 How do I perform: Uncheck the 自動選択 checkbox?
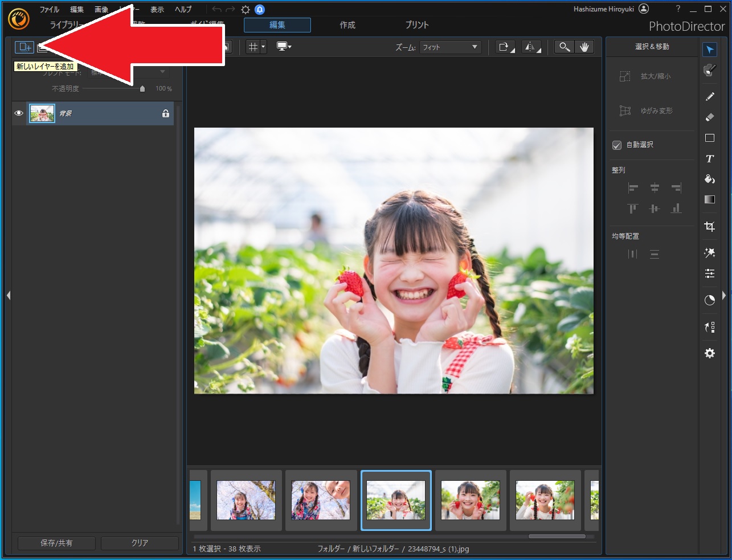pyautogui.click(x=617, y=145)
